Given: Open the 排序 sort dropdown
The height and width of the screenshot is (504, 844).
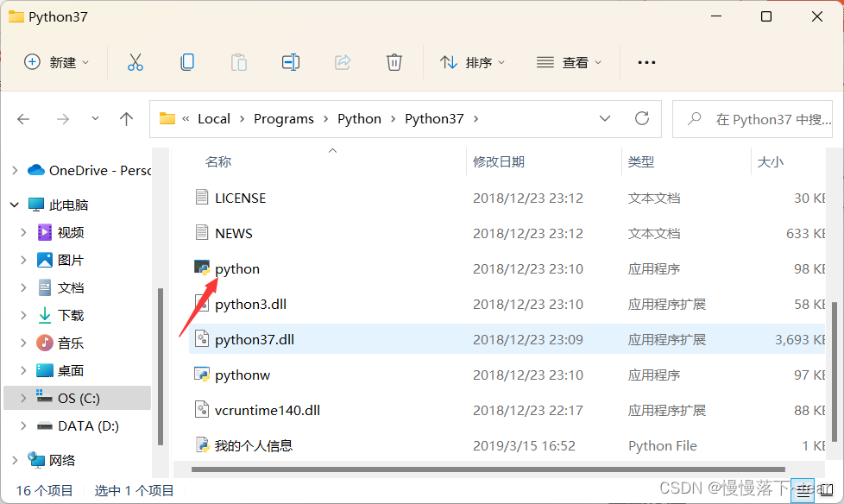Looking at the screenshot, I should coord(473,62).
